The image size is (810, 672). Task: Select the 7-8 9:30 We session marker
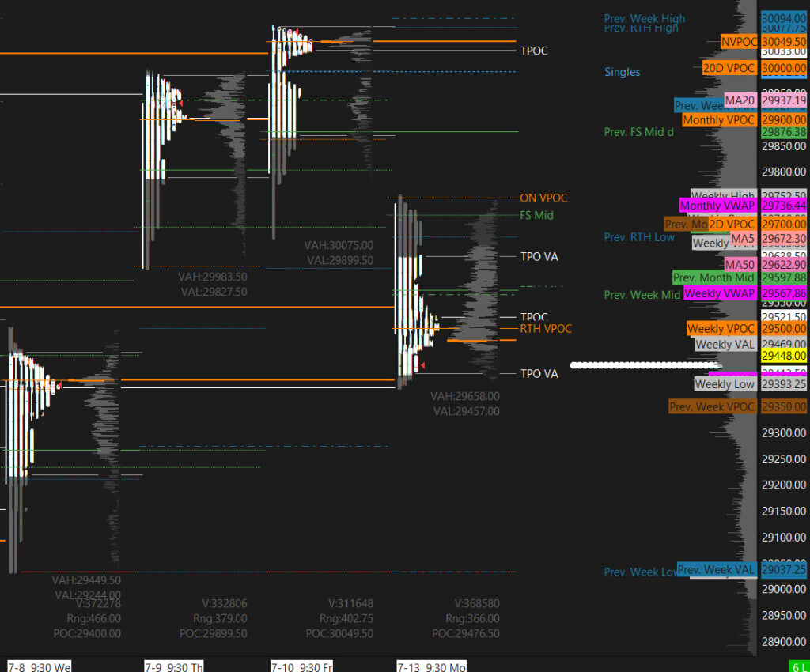pos(39,666)
